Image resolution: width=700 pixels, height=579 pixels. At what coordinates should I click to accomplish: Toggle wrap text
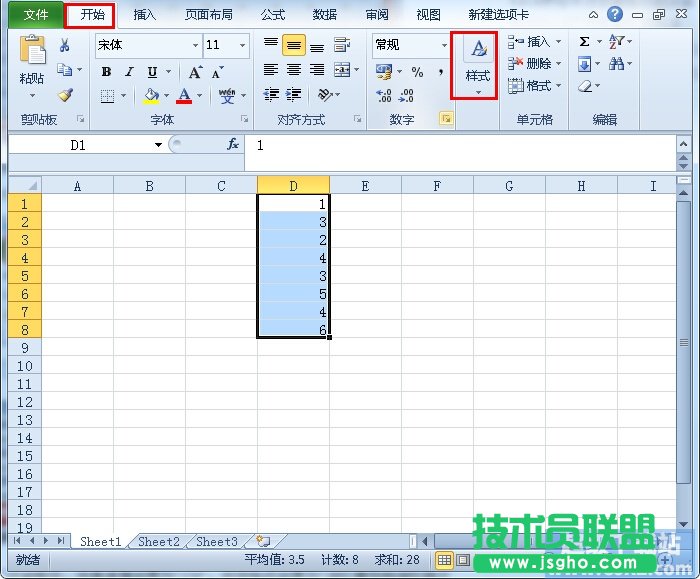click(x=342, y=45)
